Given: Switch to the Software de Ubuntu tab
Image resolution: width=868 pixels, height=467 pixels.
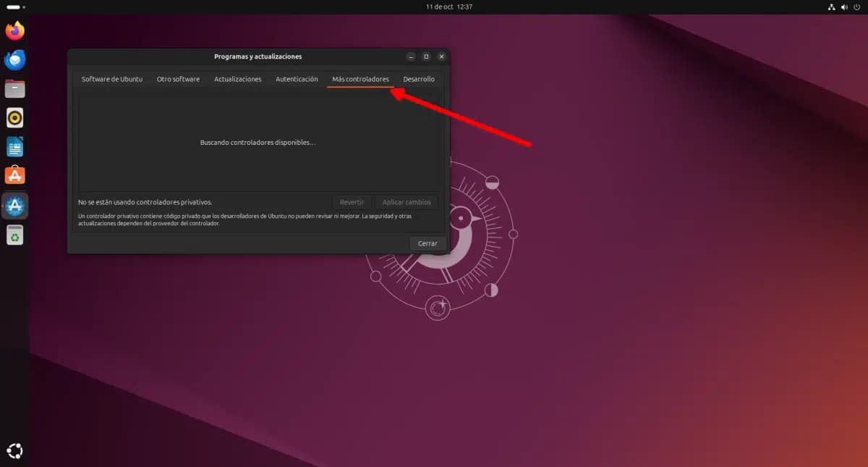Looking at the screenshot, I should pos(112,79).
